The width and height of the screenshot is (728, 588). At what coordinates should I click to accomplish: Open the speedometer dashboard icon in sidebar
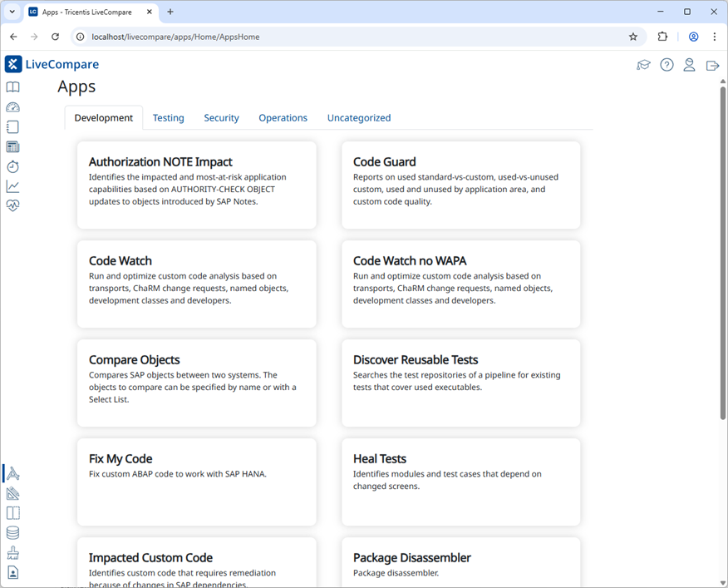(12, 107)
